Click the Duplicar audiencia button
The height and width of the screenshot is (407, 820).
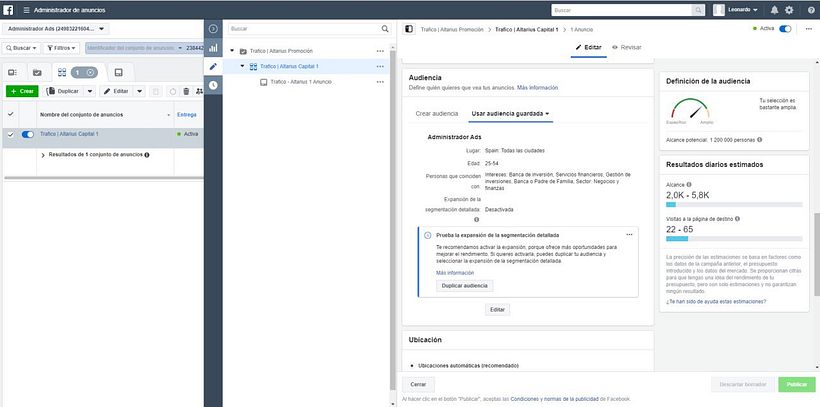464,286
